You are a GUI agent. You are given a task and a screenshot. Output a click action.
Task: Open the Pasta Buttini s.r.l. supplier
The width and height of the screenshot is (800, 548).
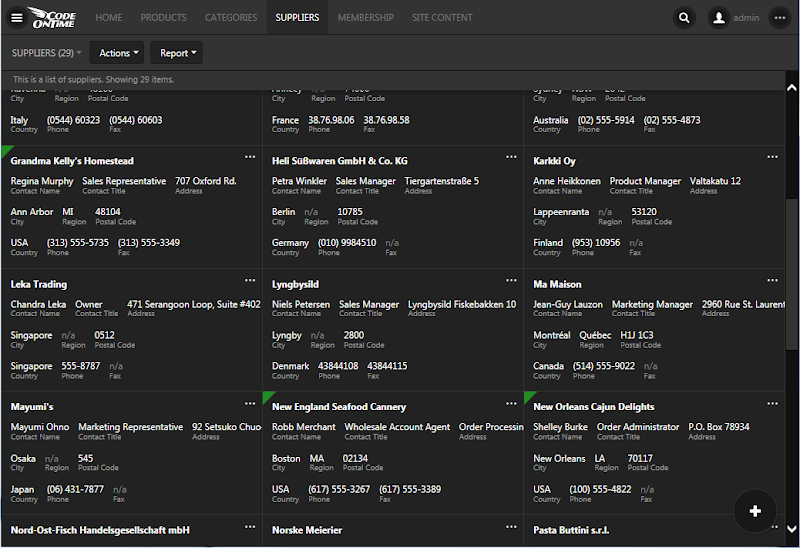571,530
